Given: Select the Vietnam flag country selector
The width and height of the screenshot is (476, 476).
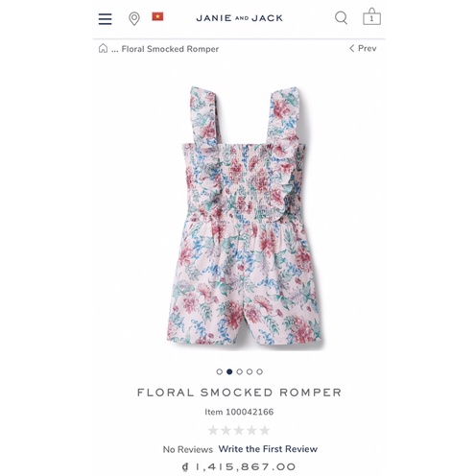Looking at the screenshot, I should (x=157, y=16).
